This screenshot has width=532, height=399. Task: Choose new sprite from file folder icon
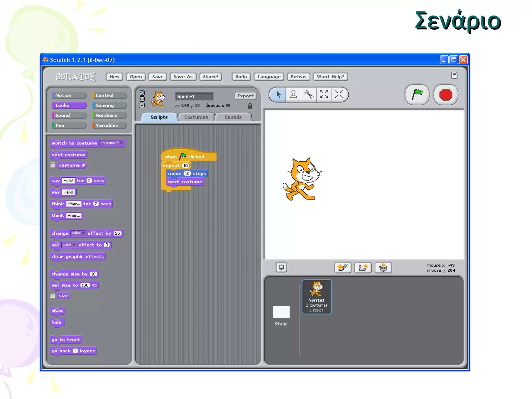pyautogui.click(x=363, y=268)
